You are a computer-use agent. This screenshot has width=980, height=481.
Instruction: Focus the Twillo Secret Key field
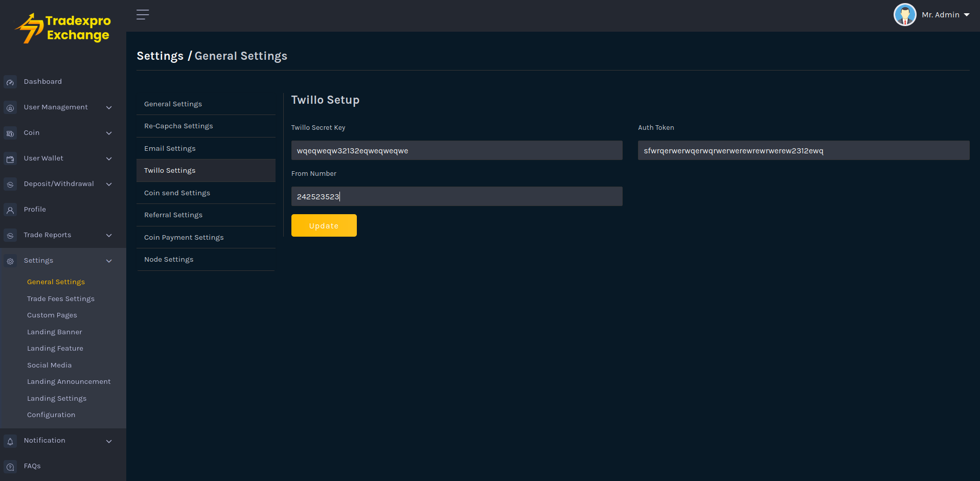pos(457,151)
